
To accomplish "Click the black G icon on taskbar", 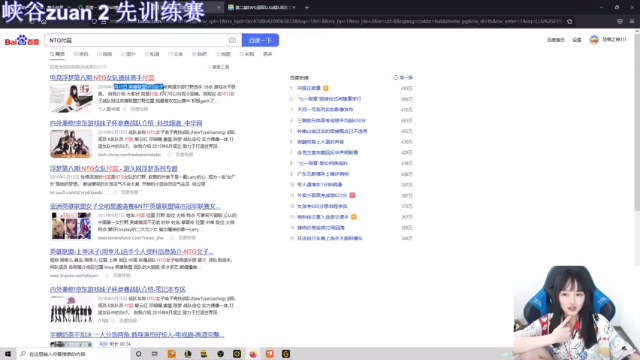I will pyautogui.click(x=286, y=354).
